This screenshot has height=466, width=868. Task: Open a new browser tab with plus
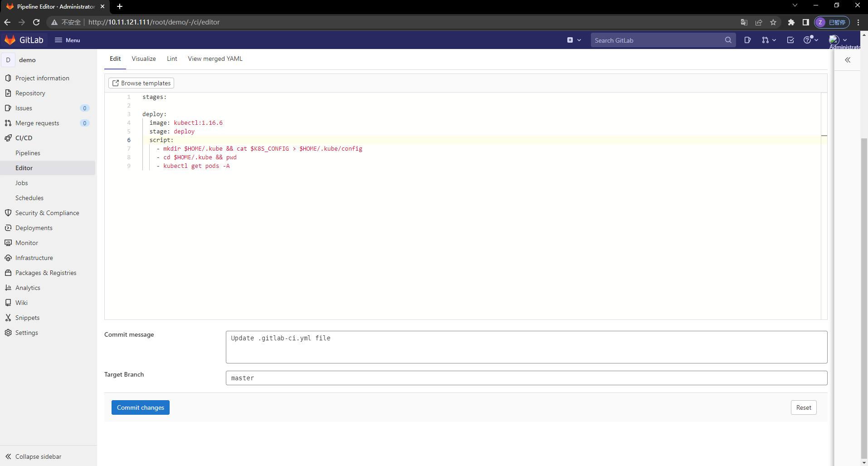click(x=120, y=6)
